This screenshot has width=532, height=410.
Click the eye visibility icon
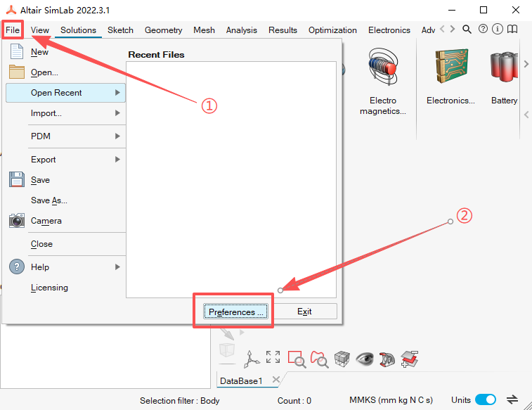[x=365, y=359]
